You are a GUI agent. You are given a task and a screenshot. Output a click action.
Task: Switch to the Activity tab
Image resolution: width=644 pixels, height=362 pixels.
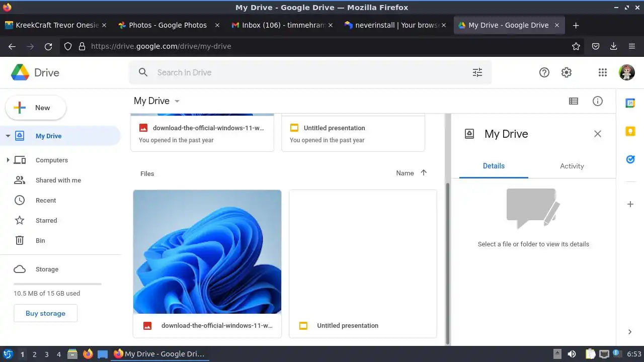[572, 166]
